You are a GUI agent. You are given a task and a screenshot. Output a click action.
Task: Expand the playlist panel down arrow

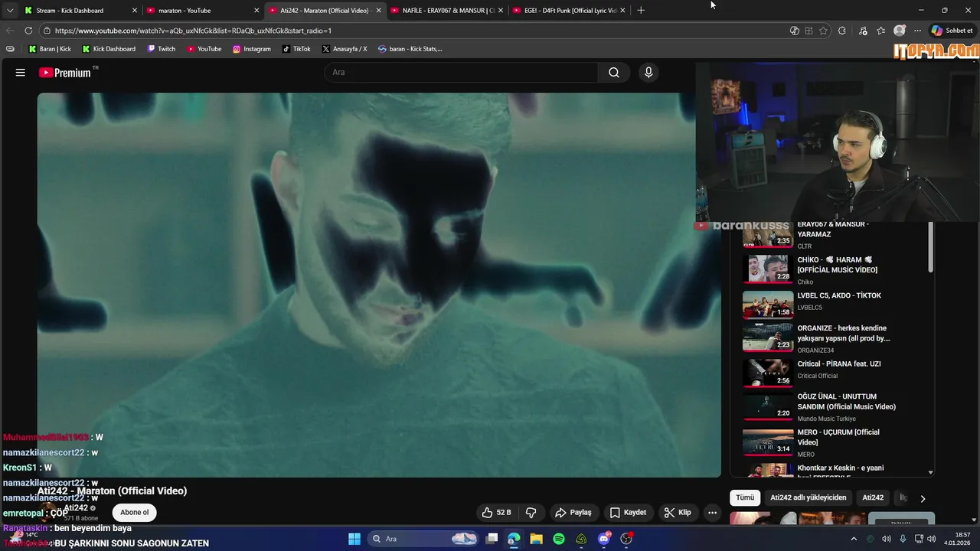[x=931, y=473]
